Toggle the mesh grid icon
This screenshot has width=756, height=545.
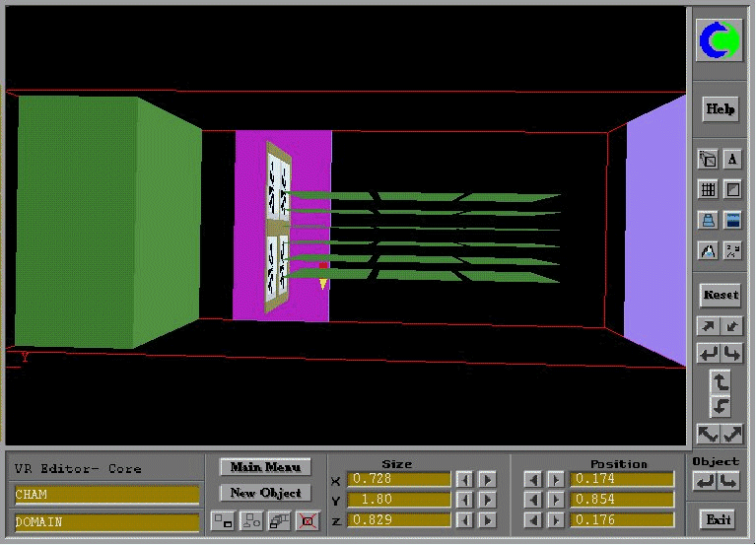point(708,189)
